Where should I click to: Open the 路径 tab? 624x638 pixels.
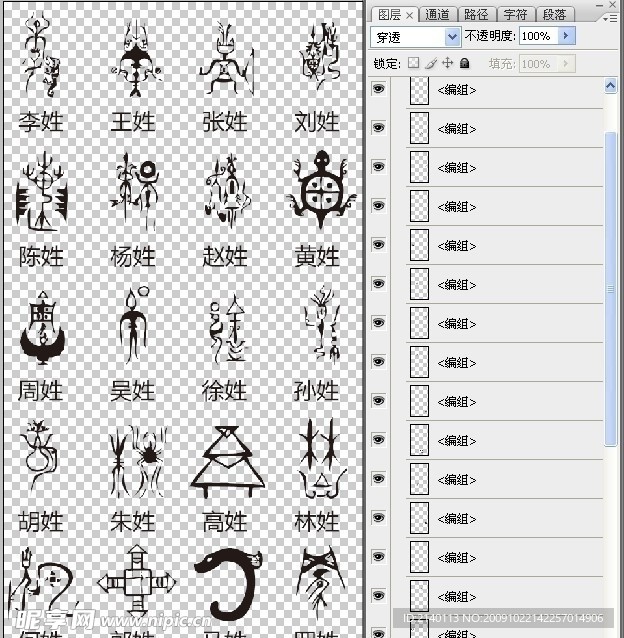pos(476,15)
